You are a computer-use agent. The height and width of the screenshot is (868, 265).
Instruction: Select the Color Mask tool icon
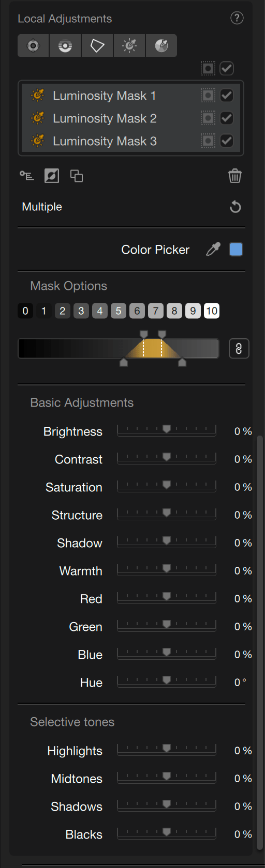click(x=161, y=45)
